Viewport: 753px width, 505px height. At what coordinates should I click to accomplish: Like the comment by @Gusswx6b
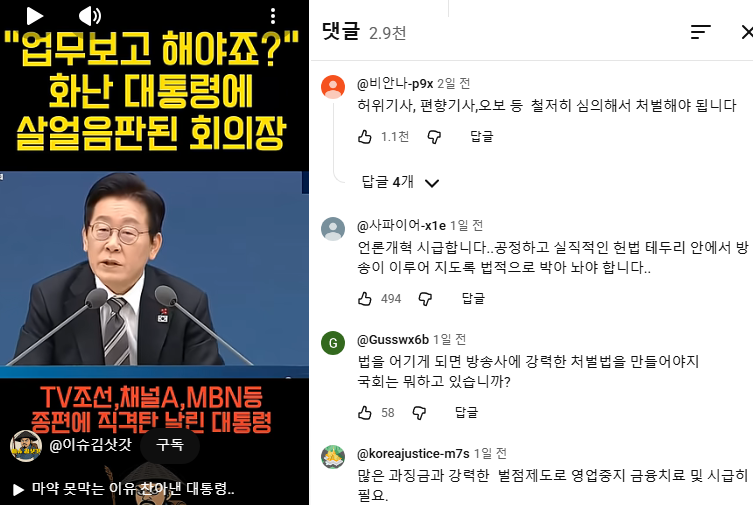coord(364,413)
